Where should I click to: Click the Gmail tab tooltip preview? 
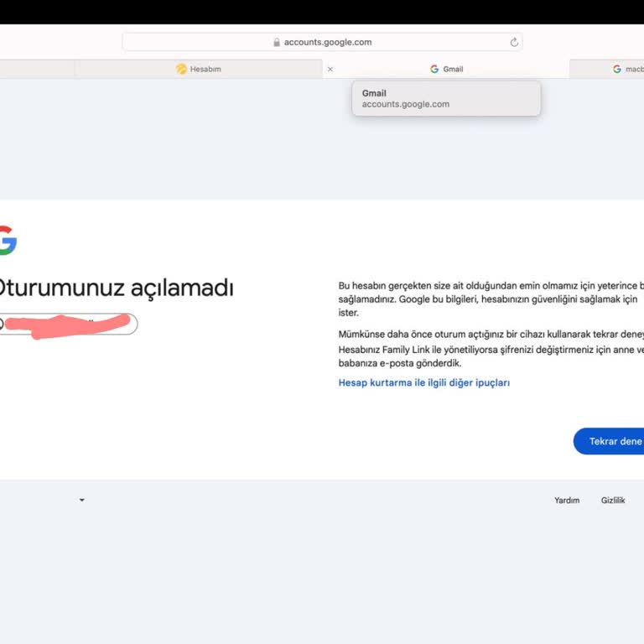click(446, 99)
